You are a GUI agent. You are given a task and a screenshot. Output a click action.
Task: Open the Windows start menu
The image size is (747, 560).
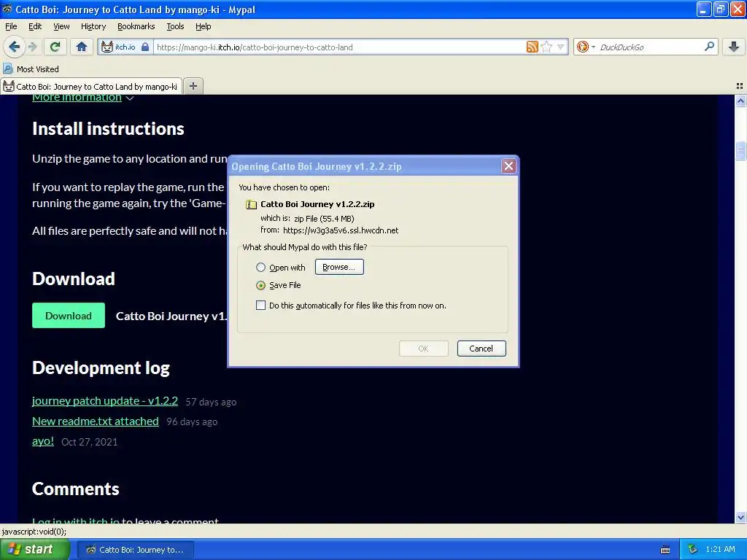coord(35,550)
